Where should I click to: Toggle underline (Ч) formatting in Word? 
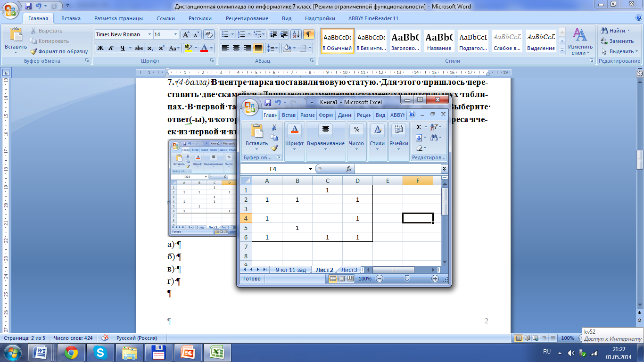tap(123, 48)
